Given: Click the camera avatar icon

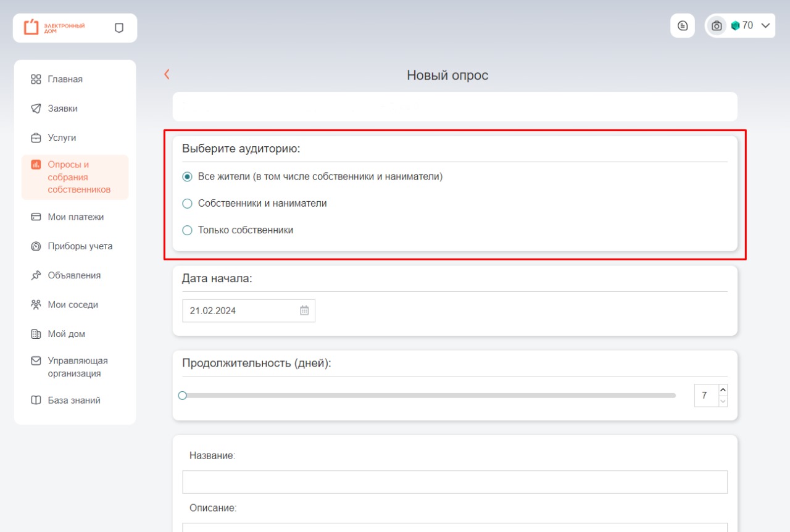Looking at the screenshot, I should point(717,26).
